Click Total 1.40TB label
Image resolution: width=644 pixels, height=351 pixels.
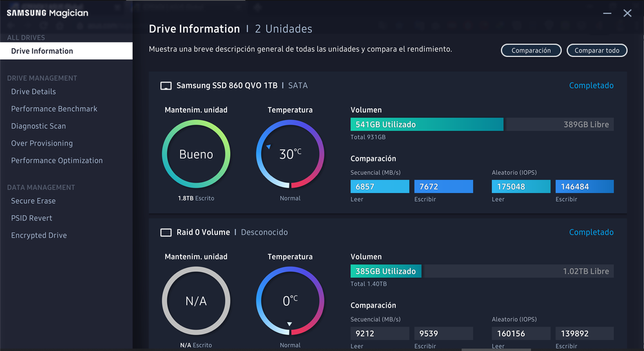(368, 284)
